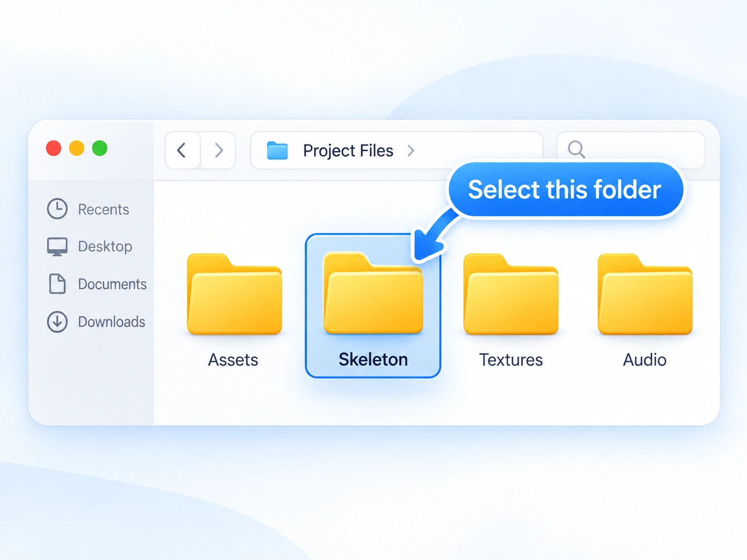This screenshot has height=560, width=747.
Task: Click the "Skeleton" folder name
Action: [373, 359]
